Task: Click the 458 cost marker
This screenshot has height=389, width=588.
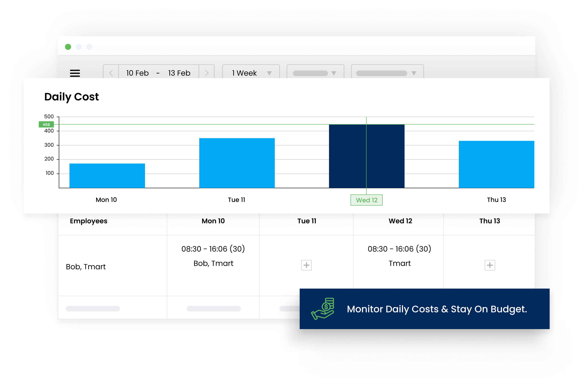Action: click(x=46, y=124)
